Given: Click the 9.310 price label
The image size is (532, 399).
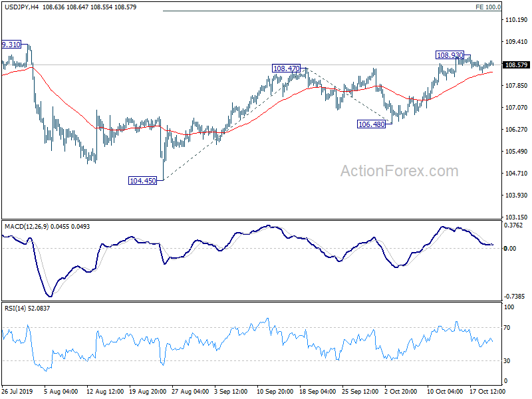Looking at the screenshot, I should click(11, 45).
